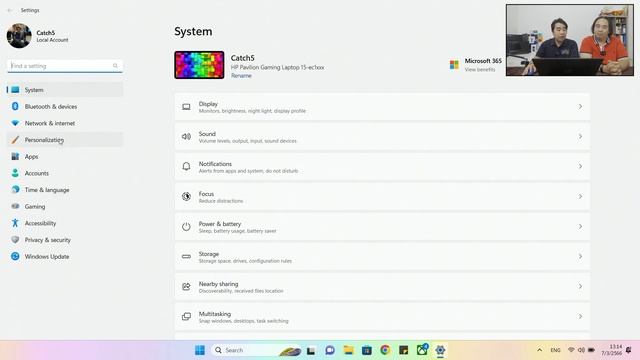The image size is (640, 360).
Task: Open the Xbox app on taskbar
Action: point(422,350)
